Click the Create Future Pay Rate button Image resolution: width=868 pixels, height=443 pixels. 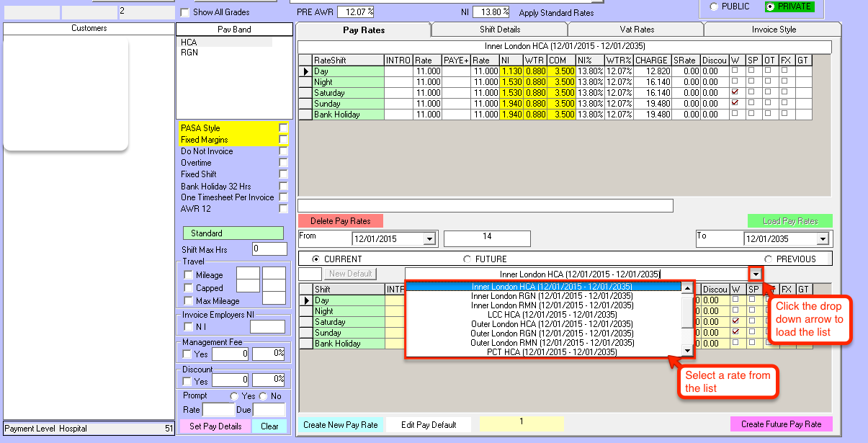point(781,424)
